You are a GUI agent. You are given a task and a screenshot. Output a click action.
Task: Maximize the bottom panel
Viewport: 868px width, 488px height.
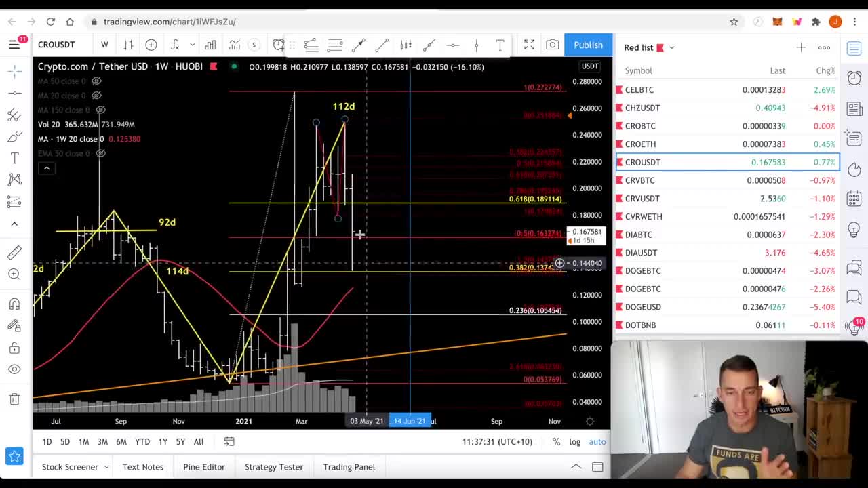[597, 467]
